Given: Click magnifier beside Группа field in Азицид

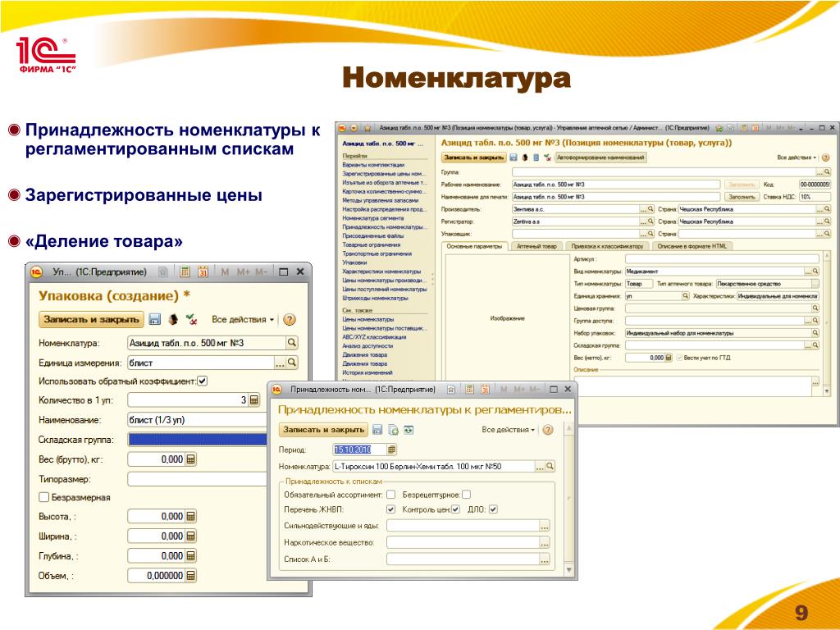Looking at the screenshot, I should (x=827, y=172).
